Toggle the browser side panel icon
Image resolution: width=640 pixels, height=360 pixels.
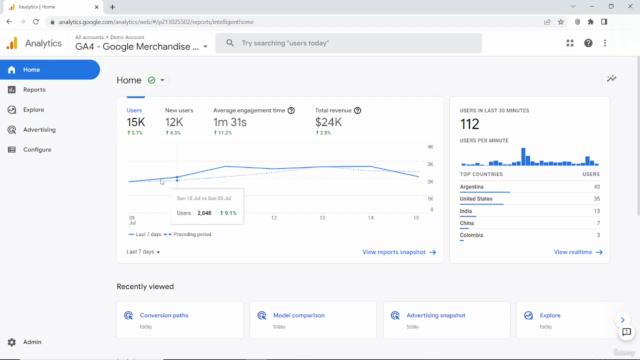pyautogui.click(x=604, y=22)
